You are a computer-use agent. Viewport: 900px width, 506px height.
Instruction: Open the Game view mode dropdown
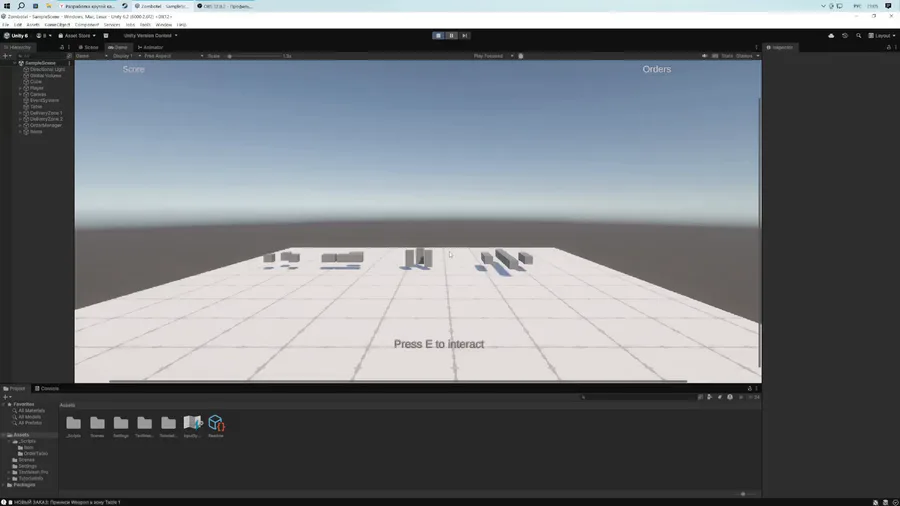(92, 56)
